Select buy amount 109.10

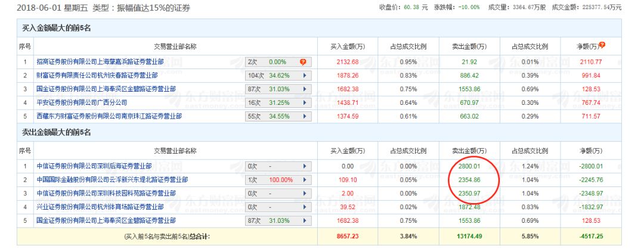[348, 180]
